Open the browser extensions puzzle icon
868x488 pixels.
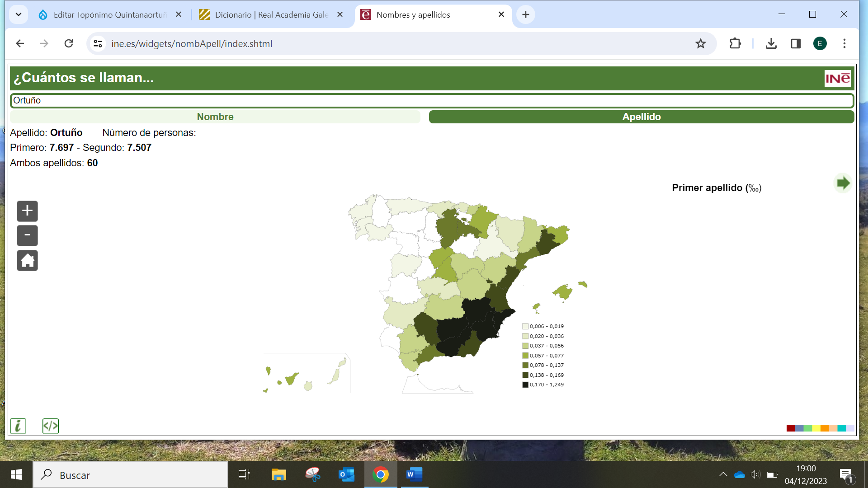click(735, 44)
